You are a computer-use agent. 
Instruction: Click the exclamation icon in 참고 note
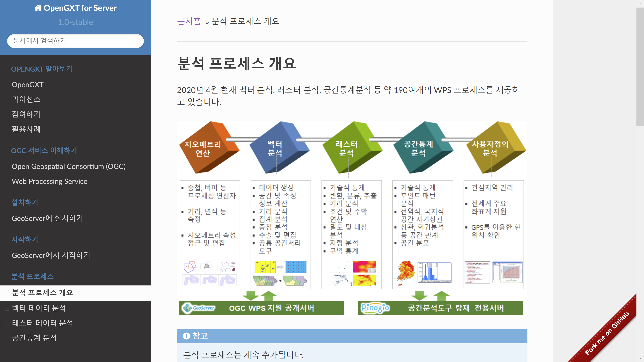click(186, 336)
